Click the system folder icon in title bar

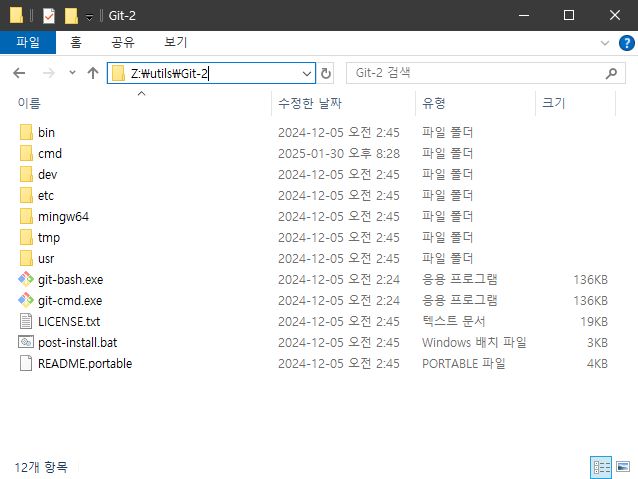click(x=16, y=15)
